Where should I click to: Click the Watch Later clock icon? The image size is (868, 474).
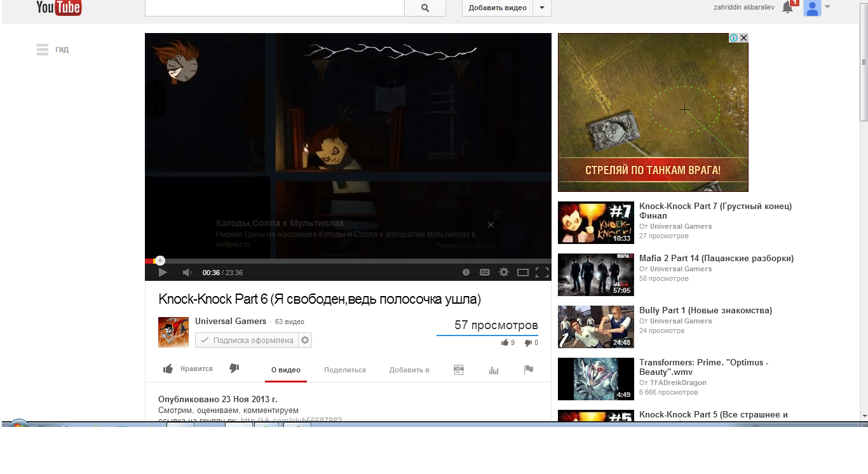point(466,273)
